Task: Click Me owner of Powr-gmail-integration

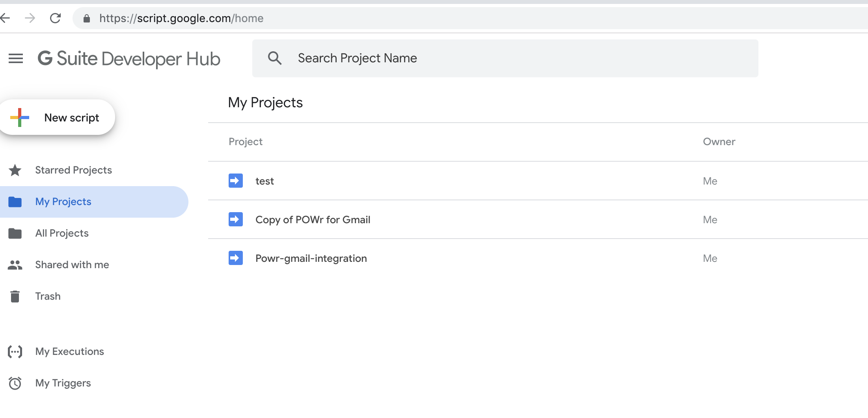Action: (x=710, y=258)
